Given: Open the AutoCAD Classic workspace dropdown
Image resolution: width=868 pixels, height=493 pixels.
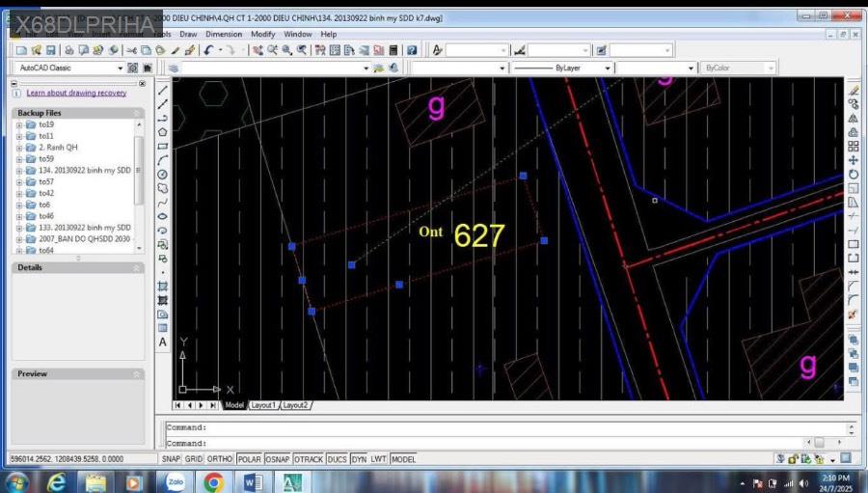Looking at the screenshot, I should coord(121,68).
